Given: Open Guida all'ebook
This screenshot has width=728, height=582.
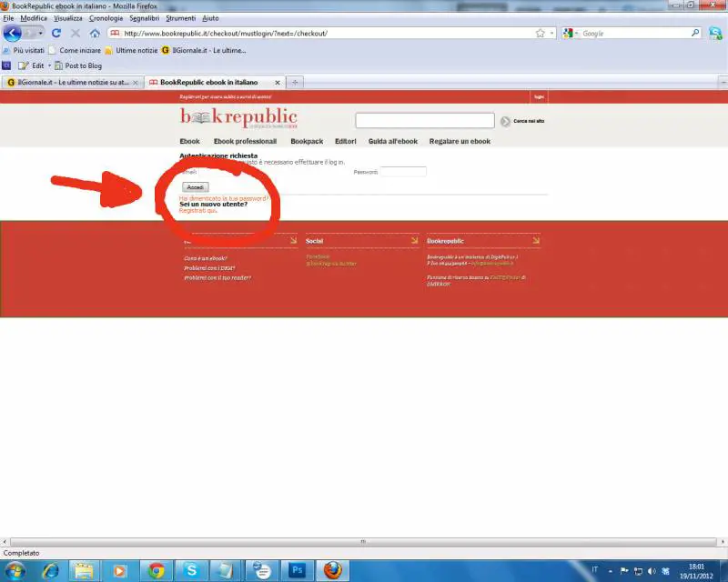Looking at the screenshot, I should pos(393,141).
